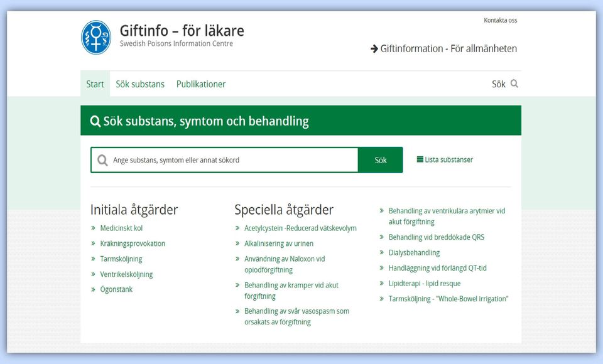This screenshot has height=364, width=603.
Task: Open Dialysbehandling link
Action: point(414,252)
